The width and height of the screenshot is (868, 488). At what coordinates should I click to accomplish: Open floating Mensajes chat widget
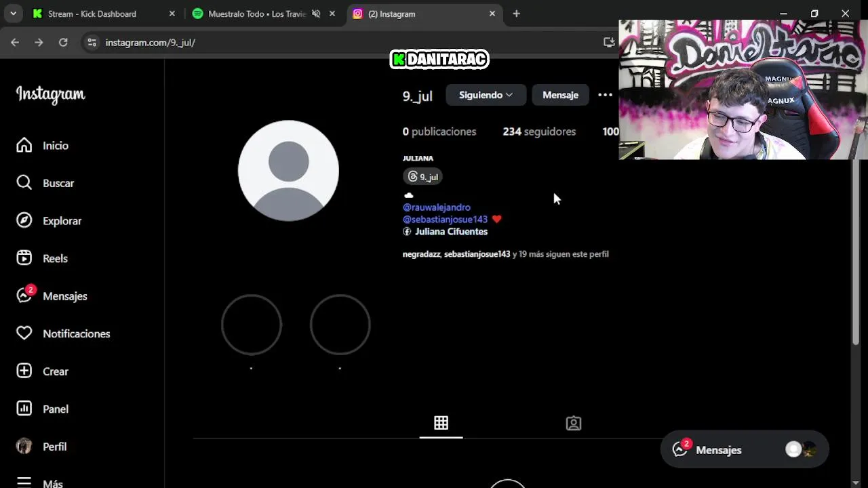pos(745,449)
